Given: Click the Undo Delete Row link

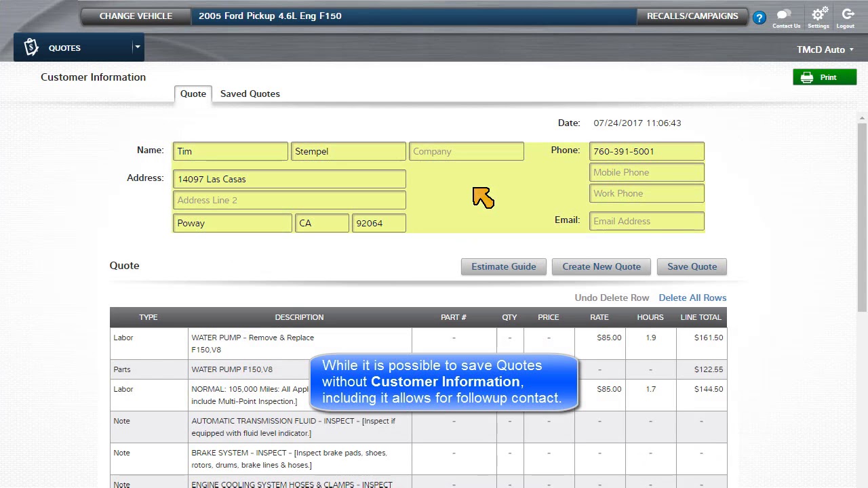Looking at the screenshot, I should [x=611, y=298].
